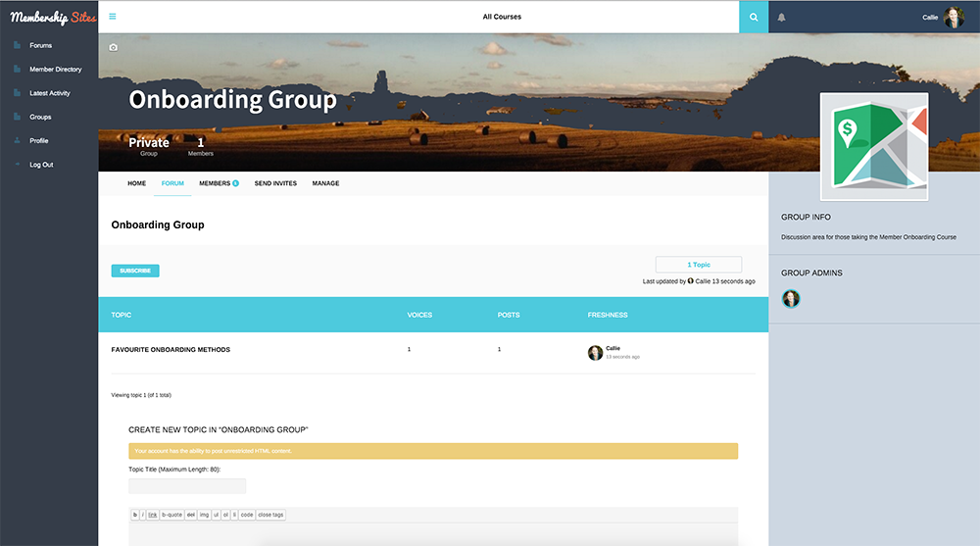Click Callie's avatar in top bar
The height and width of the screenshot is (546, 980).
tap(954, 18)
